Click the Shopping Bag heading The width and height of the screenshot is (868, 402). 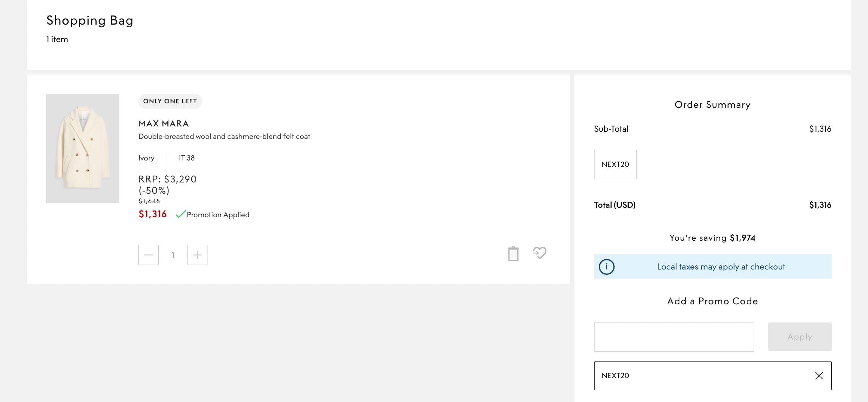[x=90, y=20]
